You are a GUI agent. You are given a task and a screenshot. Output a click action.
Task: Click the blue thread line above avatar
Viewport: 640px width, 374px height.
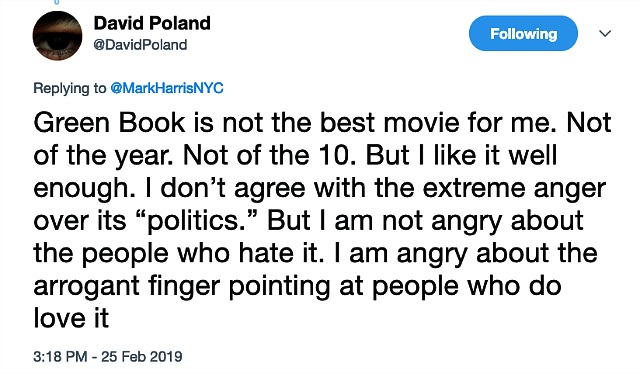[x=57, y=2]
